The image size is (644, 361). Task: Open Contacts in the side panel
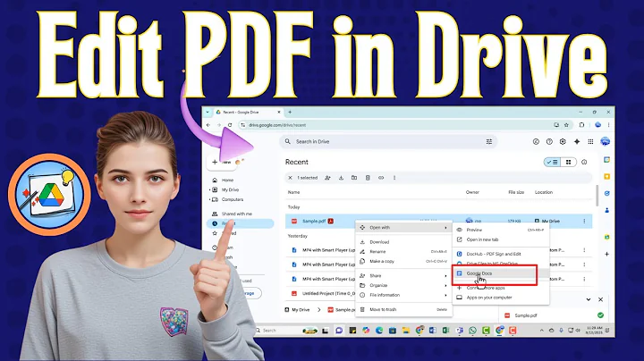point(606,210)
